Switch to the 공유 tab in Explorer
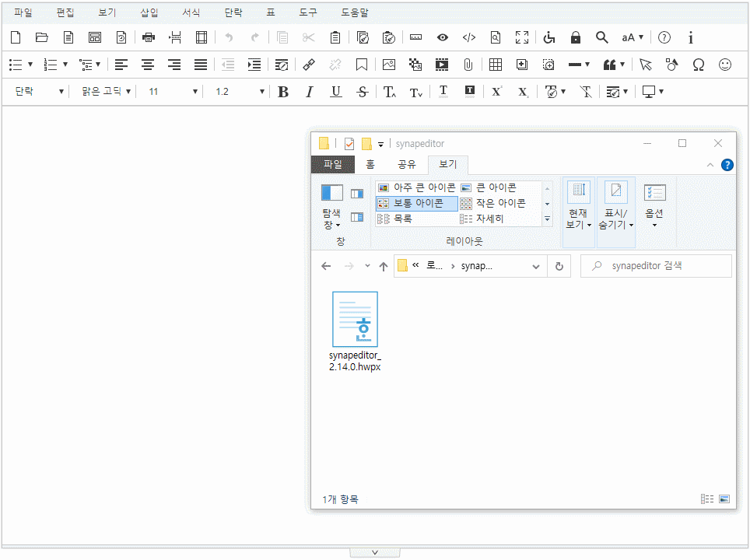The width and height of the screenshot is (750, 560). pyautogui.click(x=407, y=164)
